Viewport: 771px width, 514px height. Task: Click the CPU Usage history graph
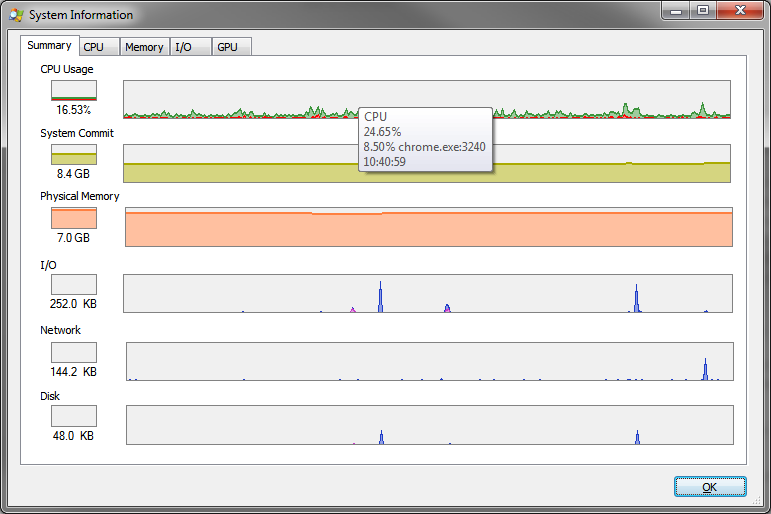click(427, 99)
